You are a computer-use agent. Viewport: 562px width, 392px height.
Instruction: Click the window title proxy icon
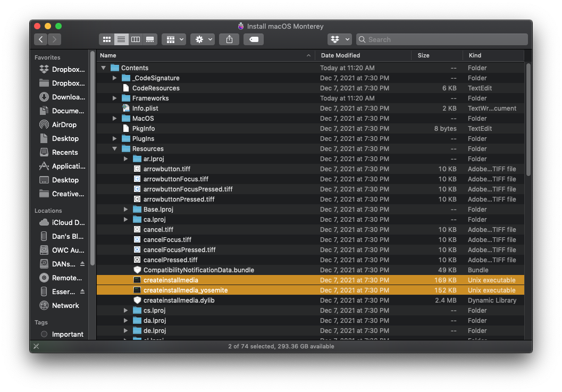(x=241, y=26)
